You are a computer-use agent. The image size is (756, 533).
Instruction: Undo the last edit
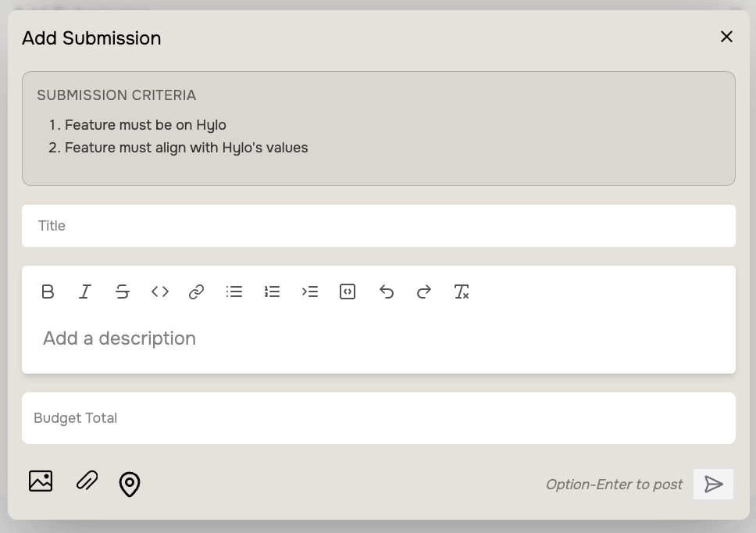(x=386, y=292)
